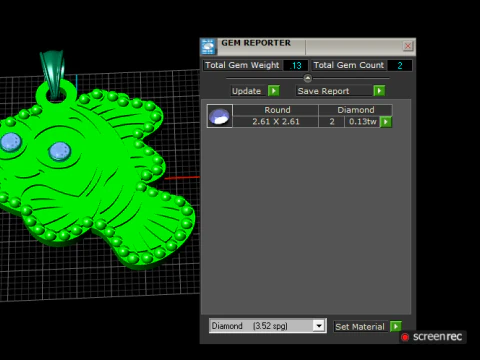The image size is (480, 360).
Task: Click the Round shape cell
Action: 276,110
